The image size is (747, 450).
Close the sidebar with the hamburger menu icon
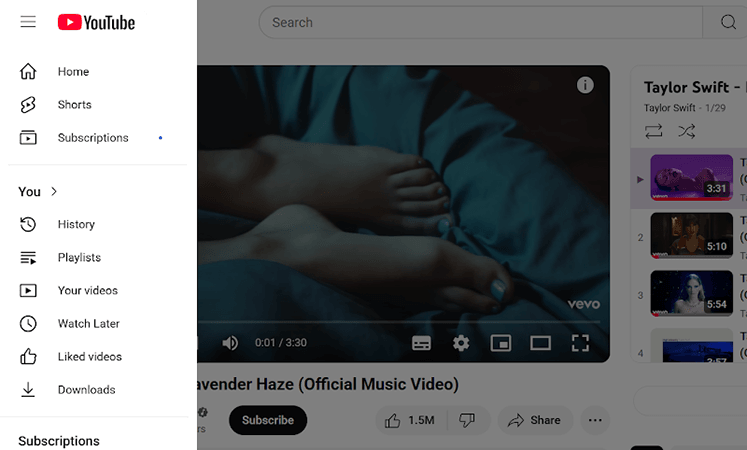[28, 22]
